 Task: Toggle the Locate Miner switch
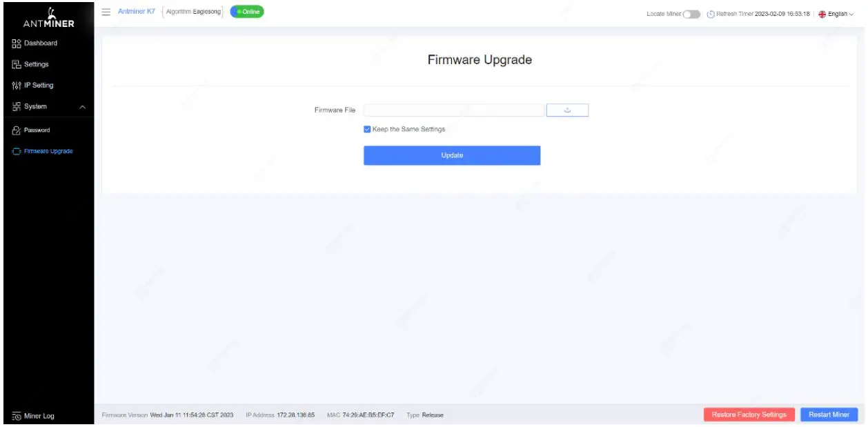coord(691,14)
